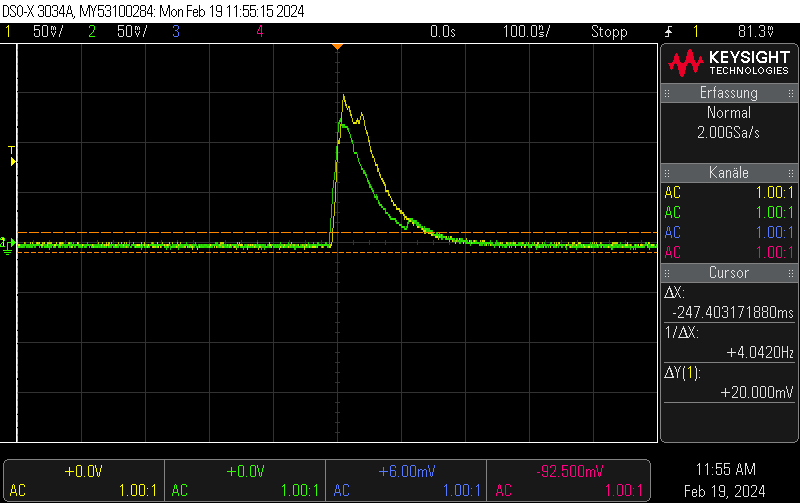Click the rising edge trigger icon

(x=668, y=32)
